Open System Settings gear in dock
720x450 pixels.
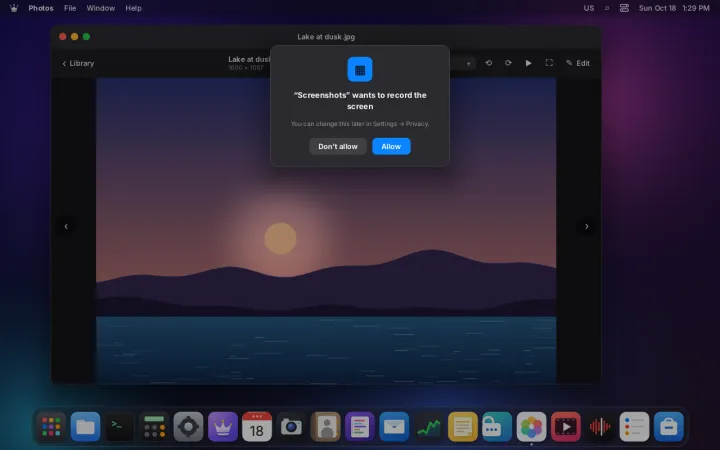tap(188, 427)
